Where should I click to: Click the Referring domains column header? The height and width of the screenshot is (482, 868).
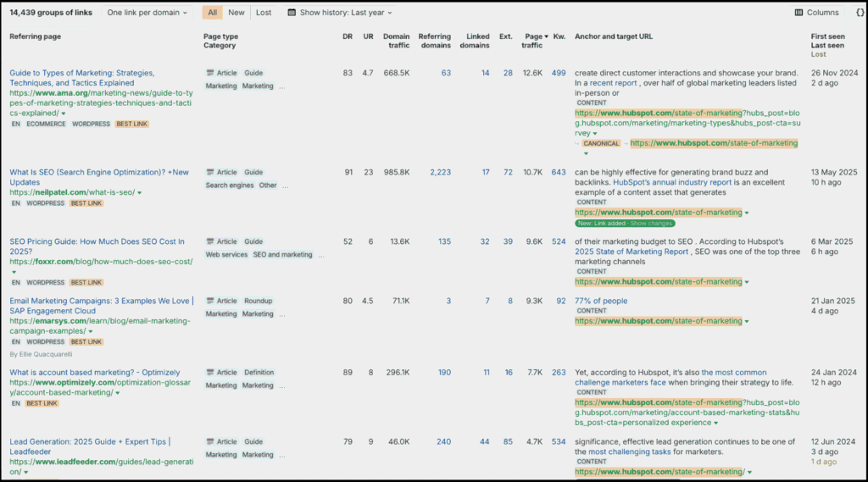coord(435,41)
